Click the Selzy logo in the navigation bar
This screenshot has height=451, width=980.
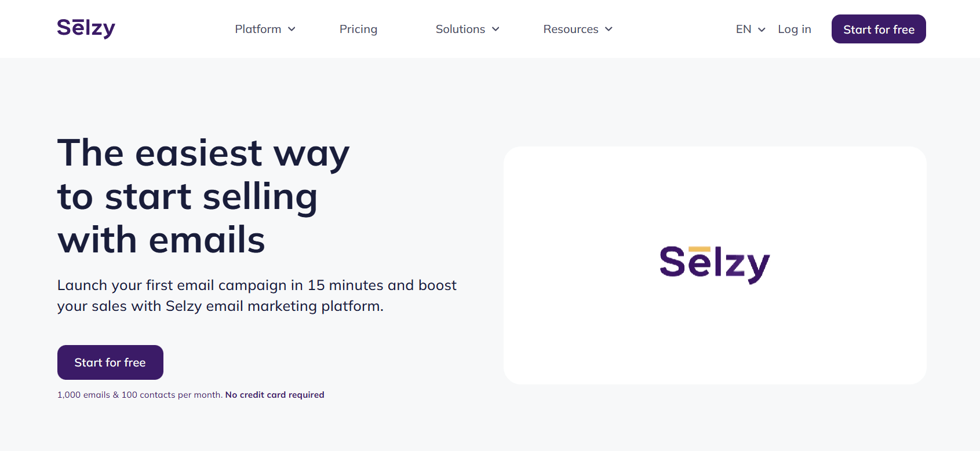86,28
